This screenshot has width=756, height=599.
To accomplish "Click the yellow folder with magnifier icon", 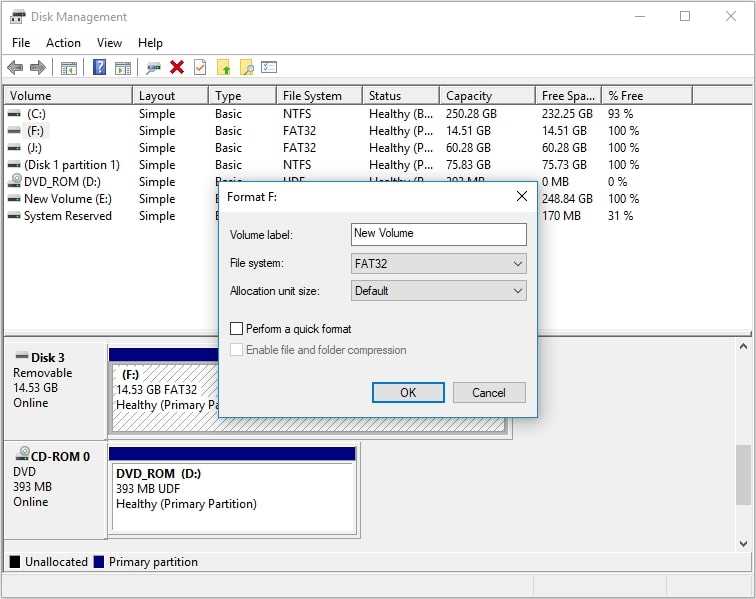I will click(247, 68).
